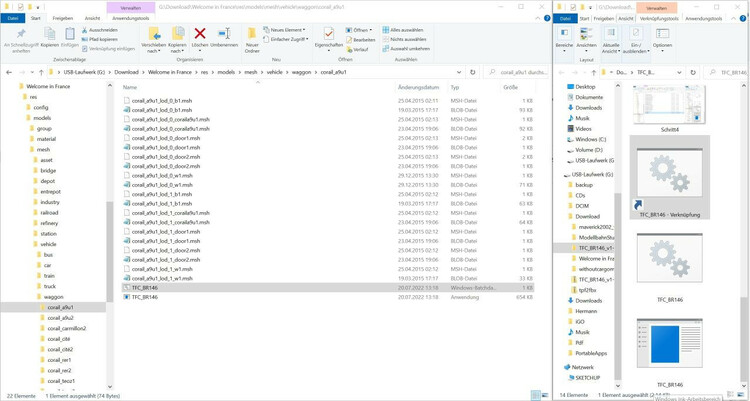
Task: Switch to Start tab in right window
Action: tap(585, 18)
